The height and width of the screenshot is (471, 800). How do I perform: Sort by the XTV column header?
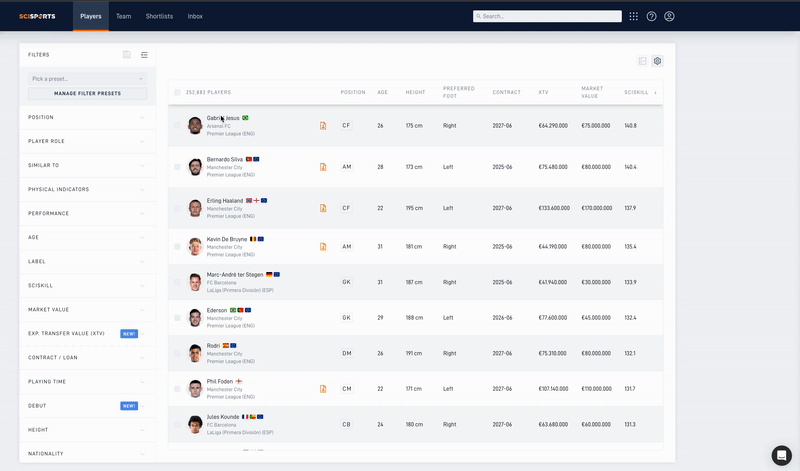(543, 92)
